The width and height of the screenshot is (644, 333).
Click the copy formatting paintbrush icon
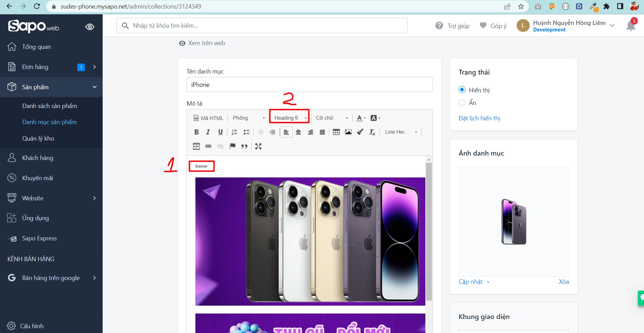(x=360, y=132)
